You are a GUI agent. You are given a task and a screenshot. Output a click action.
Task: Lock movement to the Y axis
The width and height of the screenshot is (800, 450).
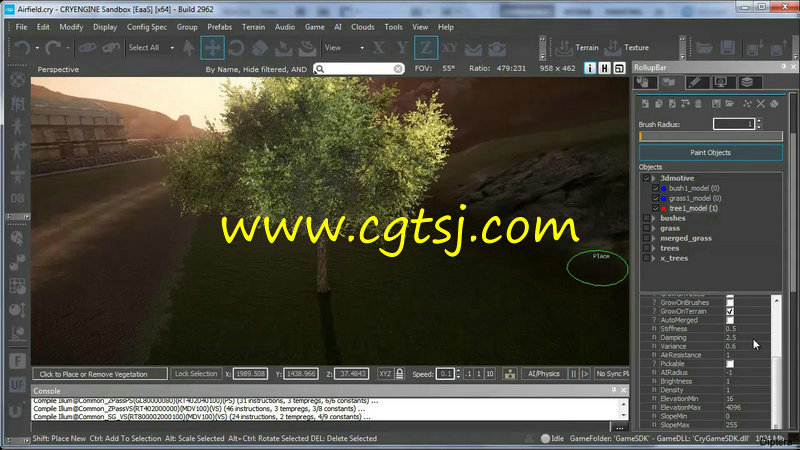[x=402, y=48]
